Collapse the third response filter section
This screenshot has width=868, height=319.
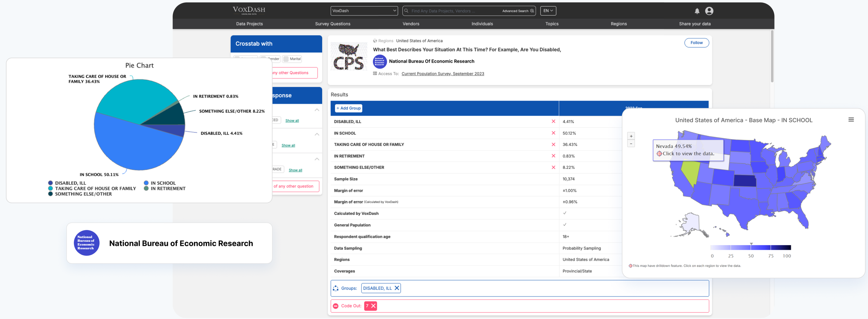317,159
